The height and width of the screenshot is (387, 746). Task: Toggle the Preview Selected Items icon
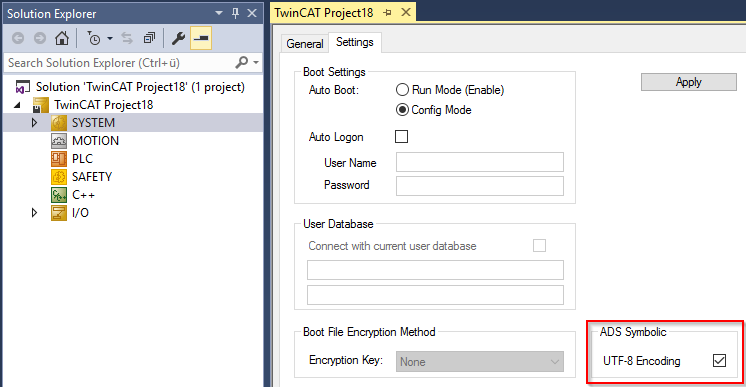(x=201, y=38)
